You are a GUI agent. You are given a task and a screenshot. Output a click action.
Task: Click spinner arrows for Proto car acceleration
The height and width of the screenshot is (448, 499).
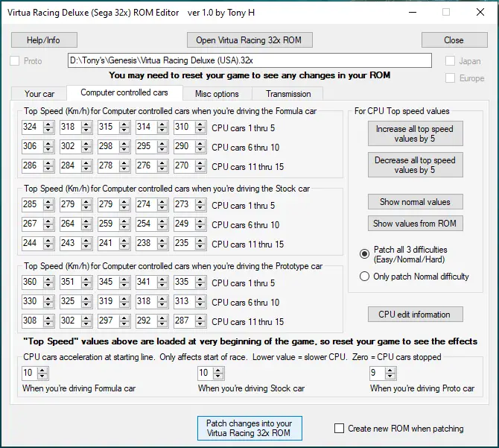390,373
